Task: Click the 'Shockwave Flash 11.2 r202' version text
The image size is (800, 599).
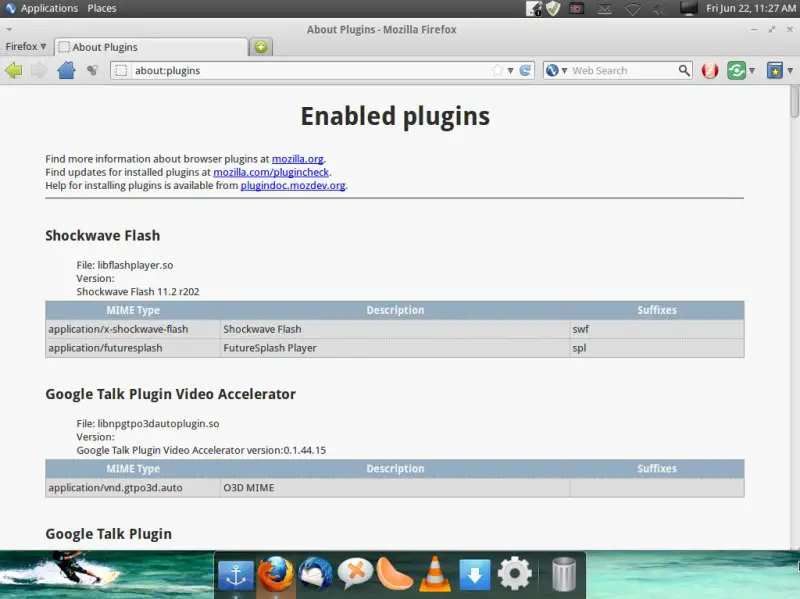Action: pyautogui.click(x=138, y=292)
